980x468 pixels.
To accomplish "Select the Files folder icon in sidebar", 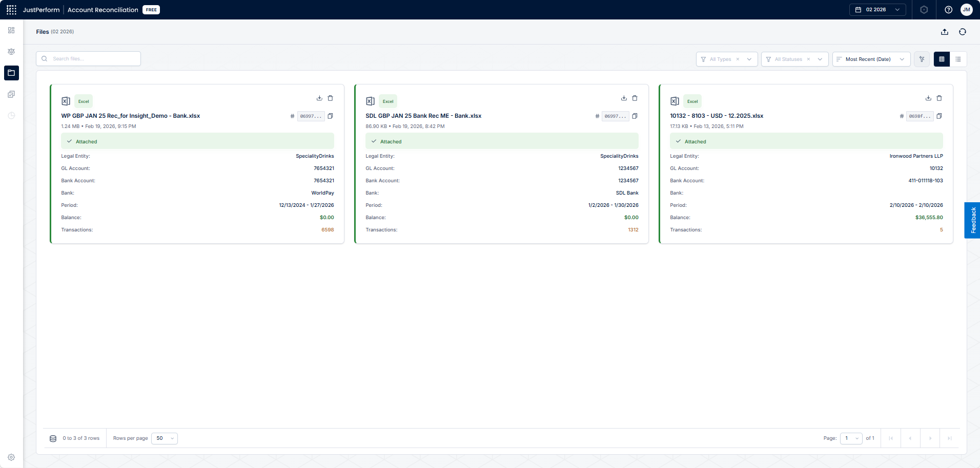I will coord(11,73).
